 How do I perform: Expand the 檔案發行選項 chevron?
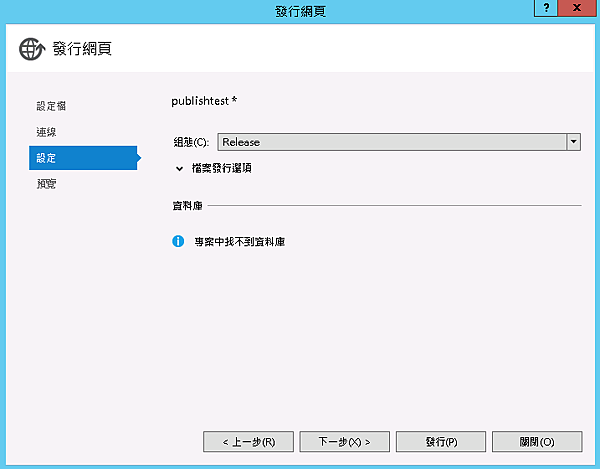click(179, 168)
